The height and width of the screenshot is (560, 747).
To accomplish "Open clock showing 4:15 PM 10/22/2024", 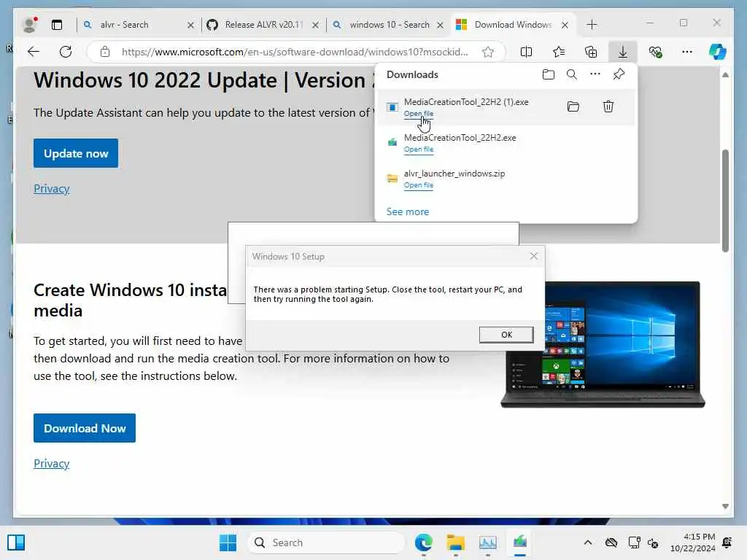I will click(x=693, y=542).
